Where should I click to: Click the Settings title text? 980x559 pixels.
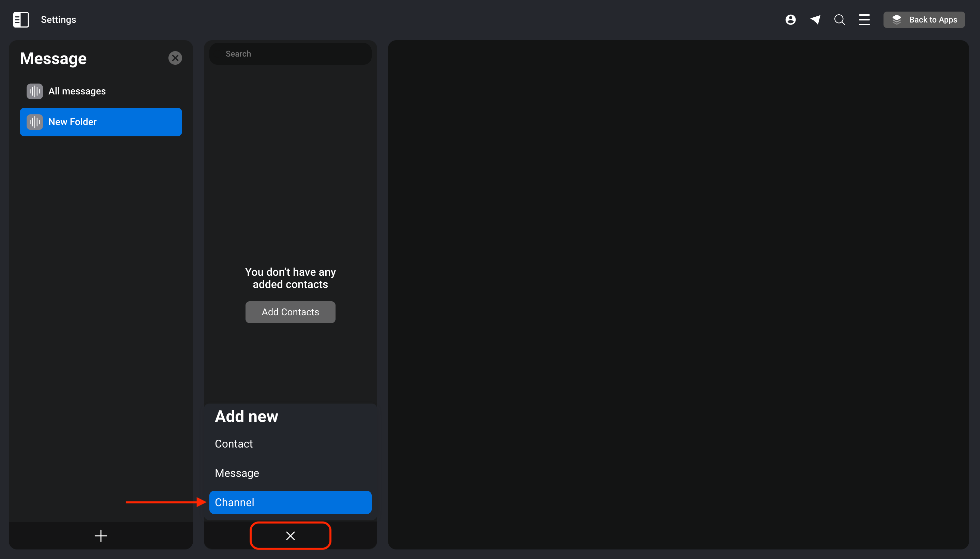point(58,19)
